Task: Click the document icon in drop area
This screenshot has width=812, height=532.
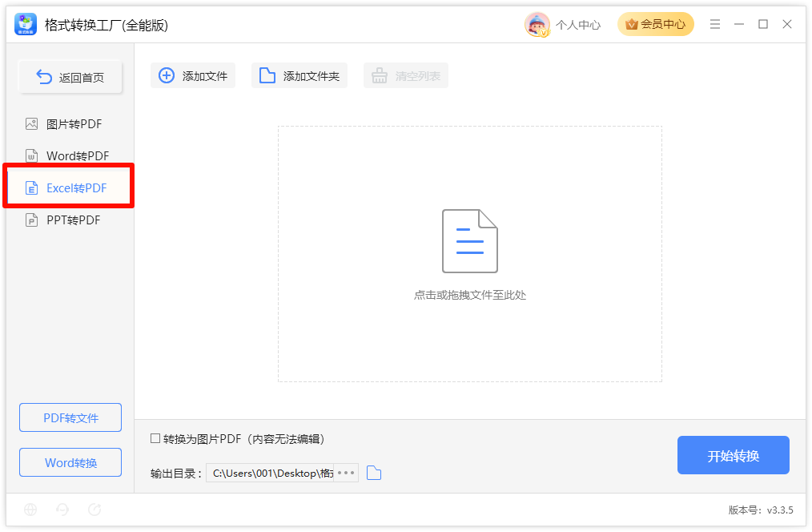Action: pyautogui.click(x=470, y=241)
